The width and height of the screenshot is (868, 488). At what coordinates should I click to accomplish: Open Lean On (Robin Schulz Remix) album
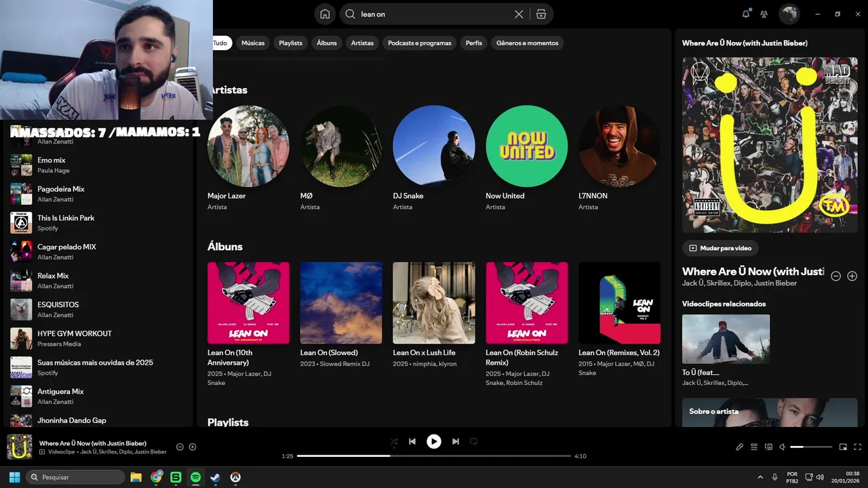pyautogui.click(x=527, y=303)
